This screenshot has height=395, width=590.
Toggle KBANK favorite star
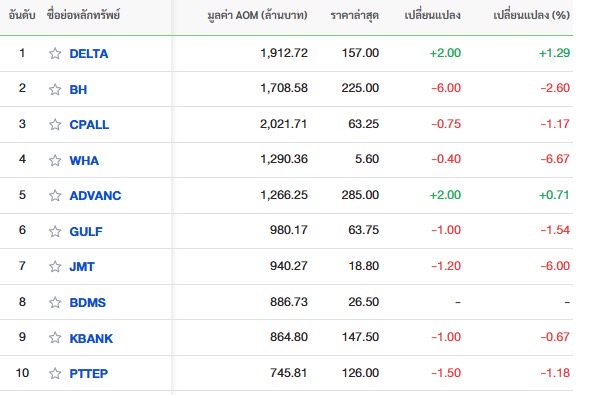[x=55, y=338]
